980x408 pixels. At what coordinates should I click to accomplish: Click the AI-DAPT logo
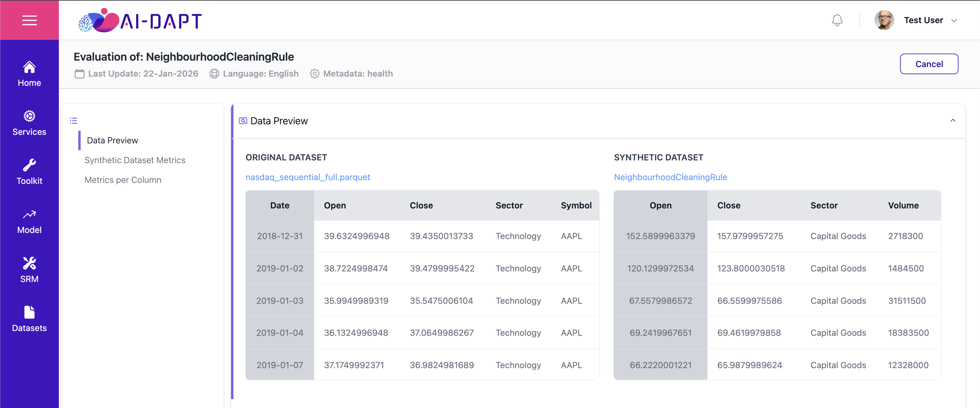point(140,20)
